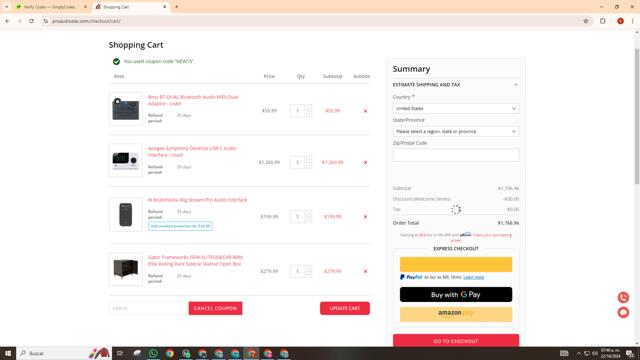Add accident protection to iRig Stream Pro

[x=180, y=226]
